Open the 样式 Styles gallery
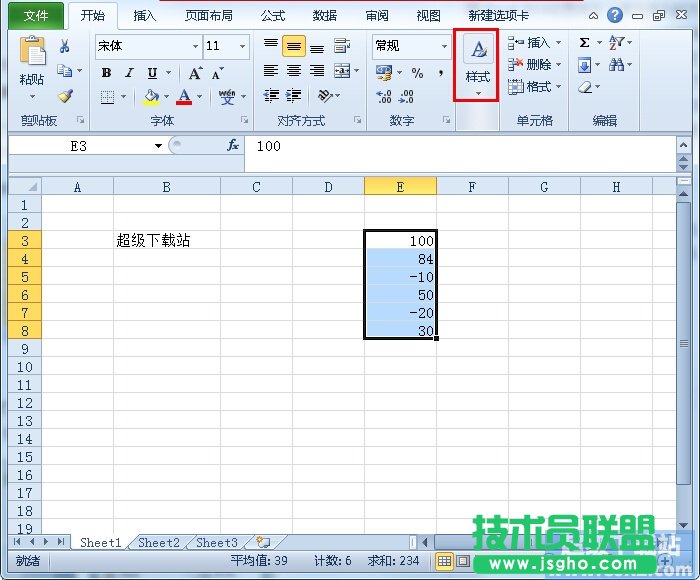700x580 pixels. (478, 65)
